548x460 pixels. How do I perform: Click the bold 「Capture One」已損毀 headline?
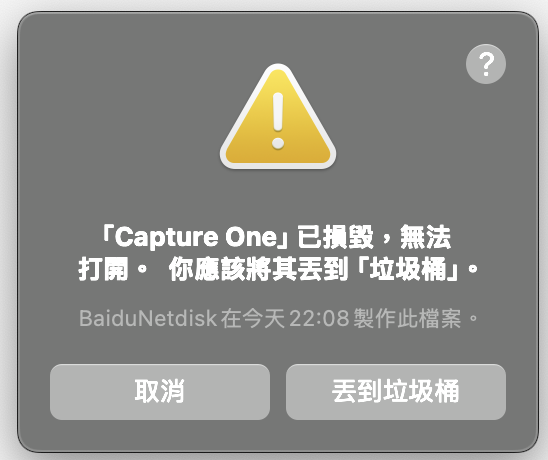[278, 253]
